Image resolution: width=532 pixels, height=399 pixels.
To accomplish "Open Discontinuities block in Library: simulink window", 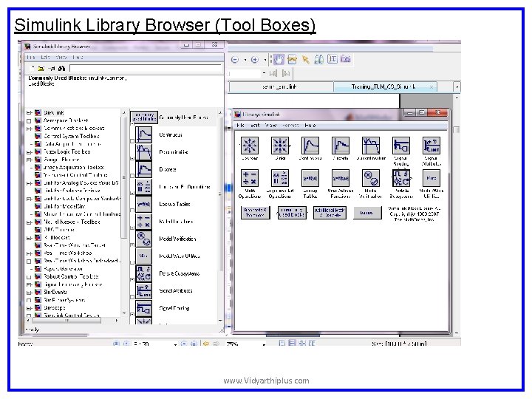I will click(x=370, y=146).
